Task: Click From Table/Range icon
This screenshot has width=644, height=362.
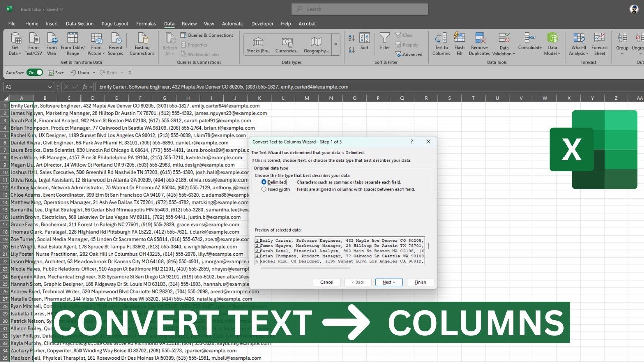Action: (x=73, y=44)
